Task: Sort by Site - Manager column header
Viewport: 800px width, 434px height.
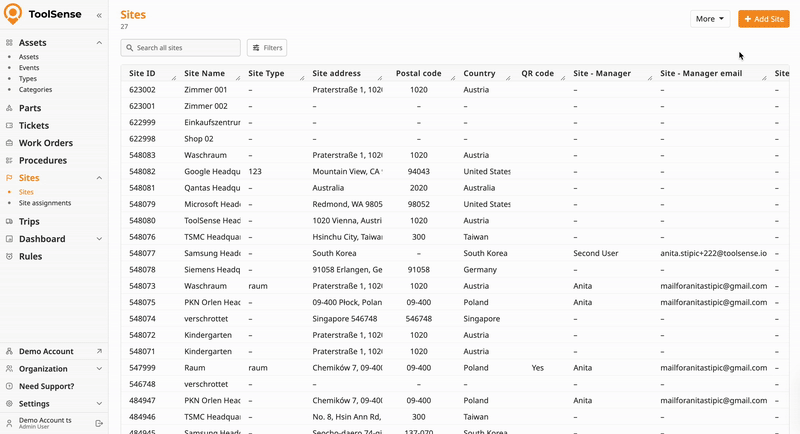Action: [602, 73]
